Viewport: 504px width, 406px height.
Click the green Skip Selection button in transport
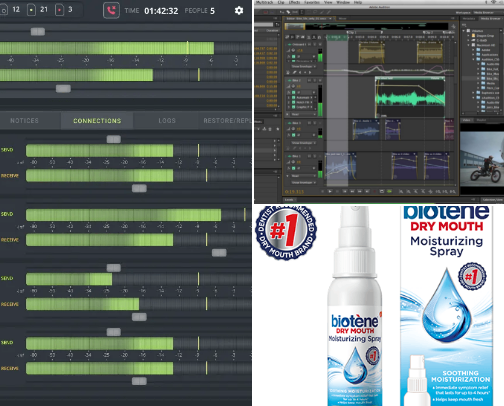389,191
